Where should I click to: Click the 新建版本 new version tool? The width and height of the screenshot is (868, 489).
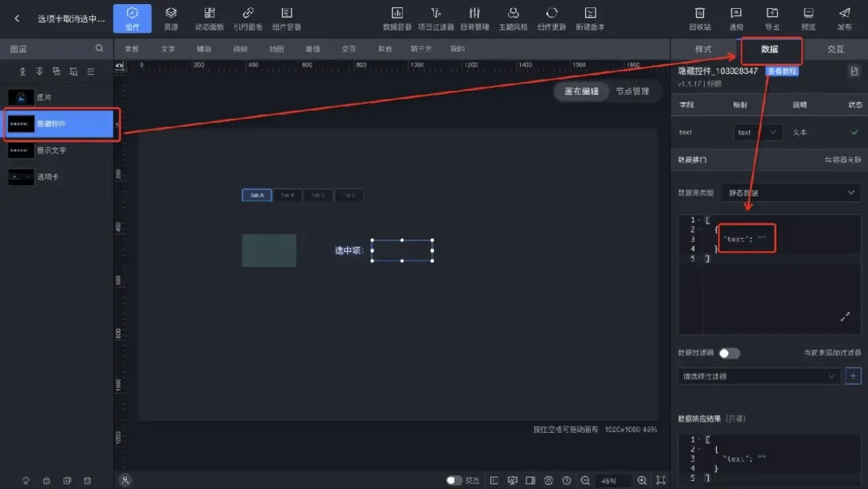[x=590, y=18]
